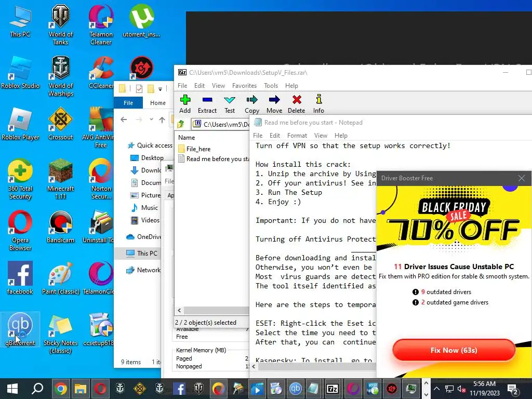The width and height of the screenshot is (532, 399).
Task: Click the Copy icon in 7-Zip toolbar
Action: 252,104
